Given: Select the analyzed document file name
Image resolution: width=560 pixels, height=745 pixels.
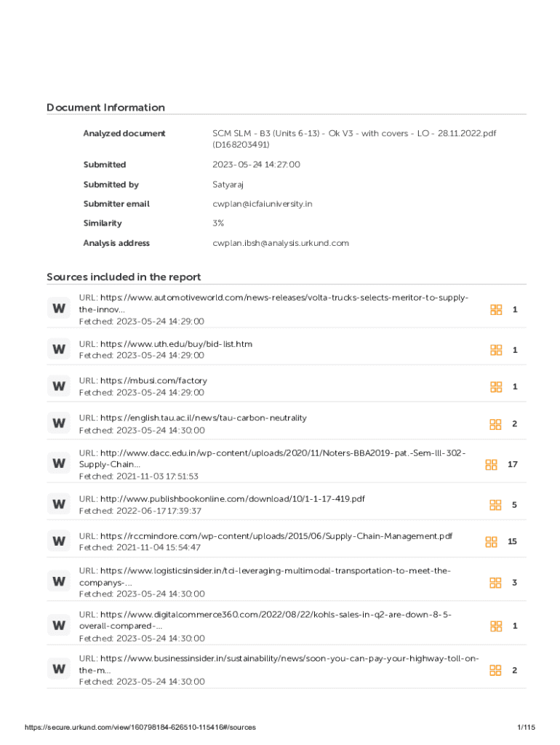Looking at the screenshot, I should point(348,133).
